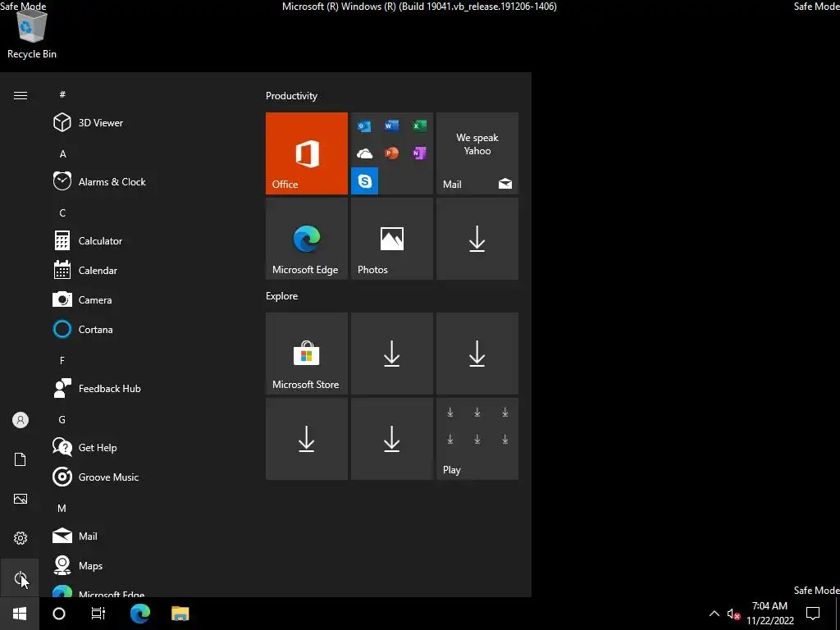Viewport: 840px width, 630px height.
Task: Open Word icon in Office folder tile
Action: 391,126
